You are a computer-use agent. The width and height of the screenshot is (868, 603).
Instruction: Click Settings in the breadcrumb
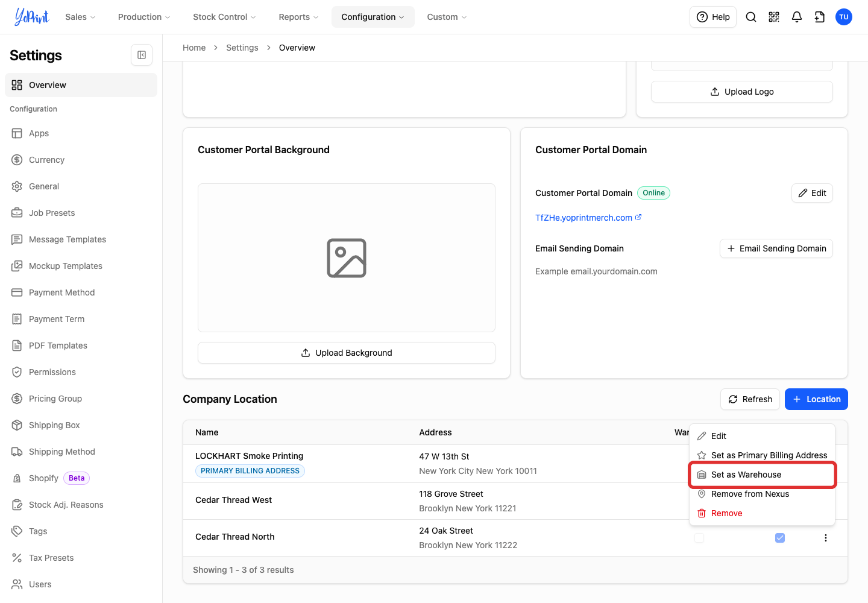[x=242, y=48]
